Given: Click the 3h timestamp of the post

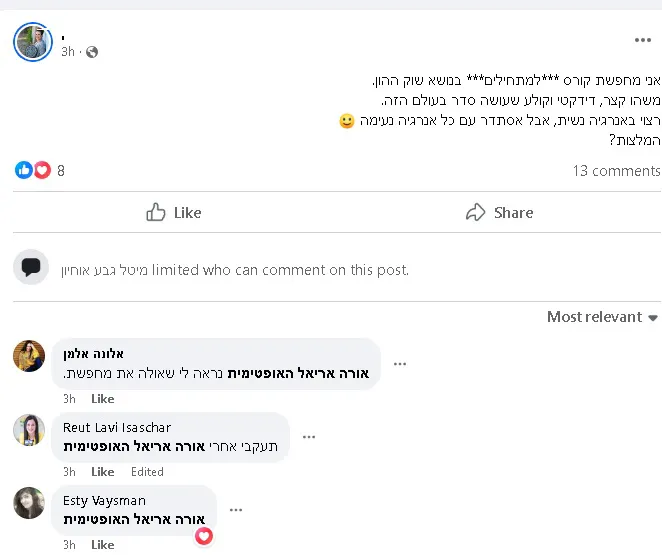Looking at the screenshot, I should coord(68,52).
